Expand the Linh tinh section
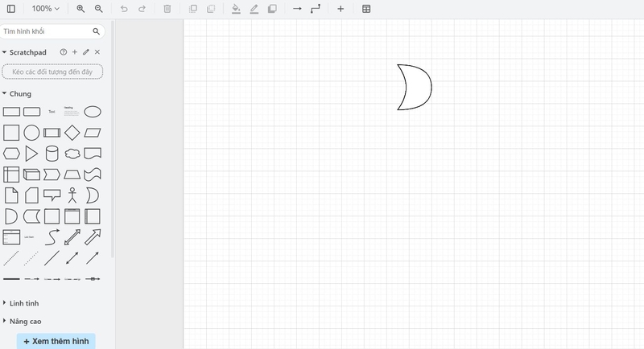 point(21,303)
